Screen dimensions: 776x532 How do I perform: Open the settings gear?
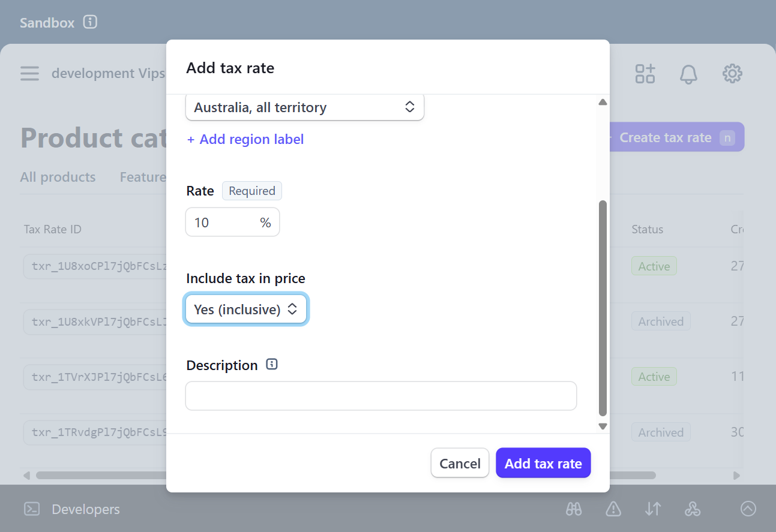(732, 74)
